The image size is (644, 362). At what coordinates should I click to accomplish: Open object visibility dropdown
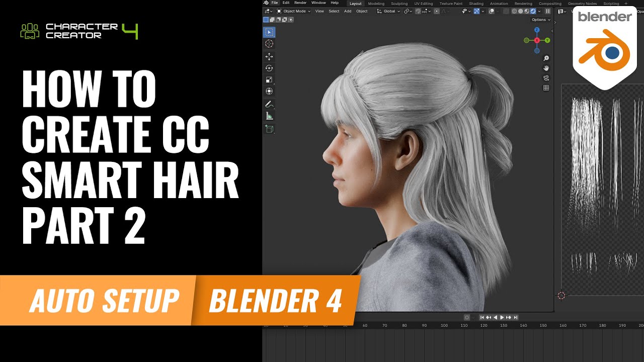click(x=465, y=11)
